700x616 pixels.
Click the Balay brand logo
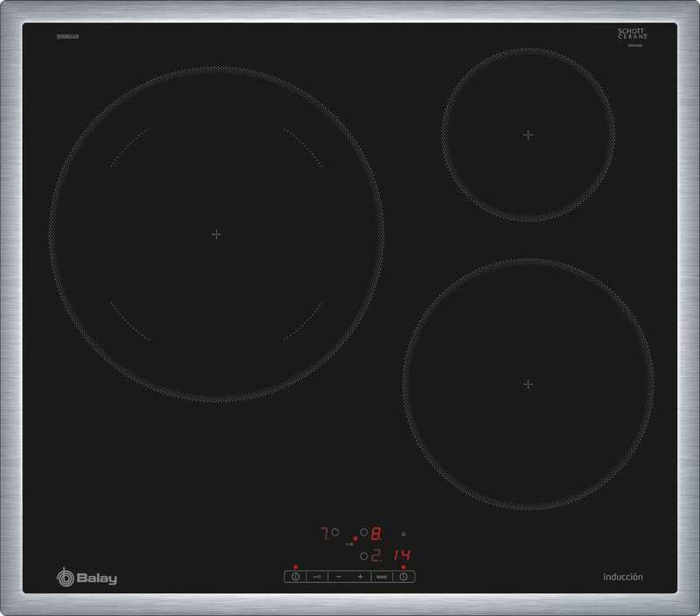pyautogui.click(x=87, y=577)
